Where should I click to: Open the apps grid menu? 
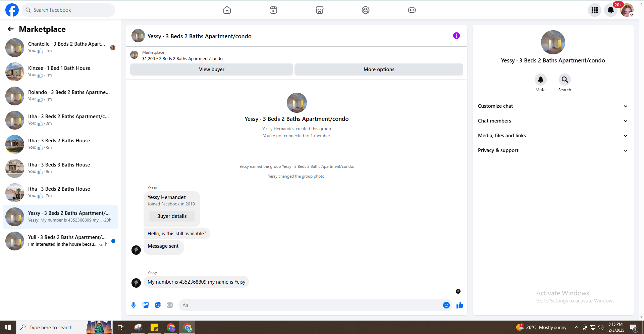click(595, 10)
